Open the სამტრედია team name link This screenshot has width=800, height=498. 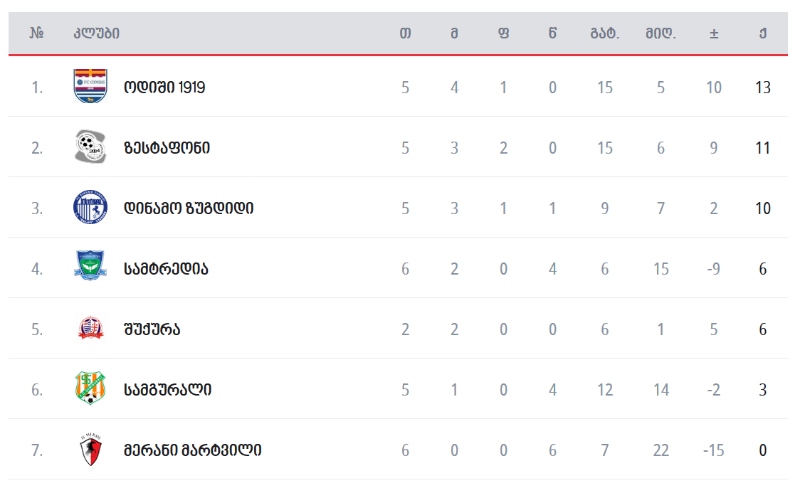166,269
